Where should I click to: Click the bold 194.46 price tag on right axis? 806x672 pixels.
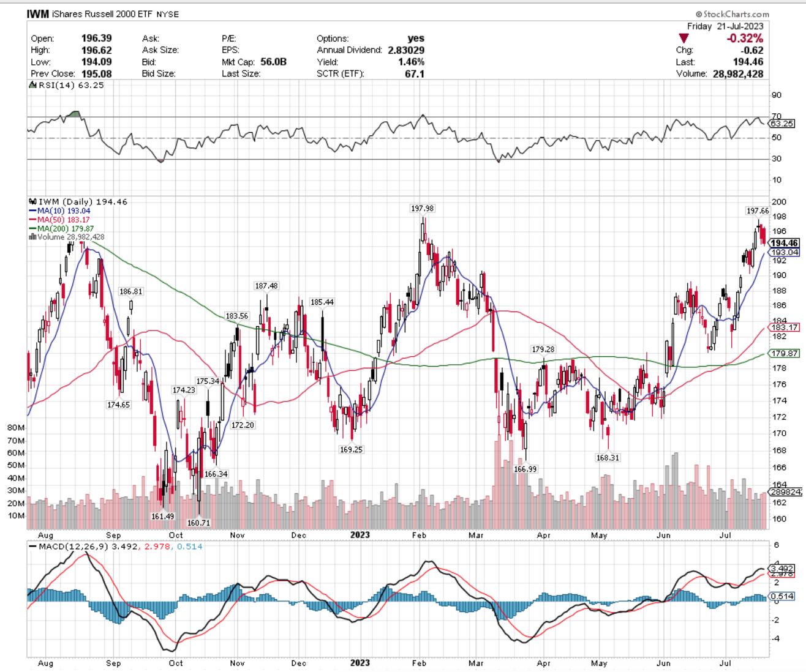[784, 243]
